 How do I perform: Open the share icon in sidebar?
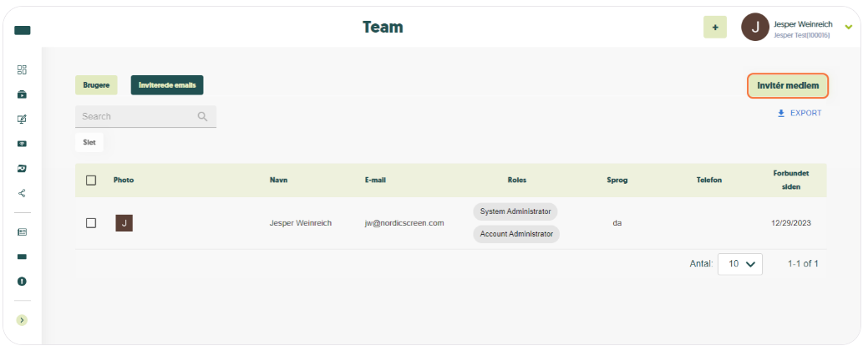click(23, 193)
